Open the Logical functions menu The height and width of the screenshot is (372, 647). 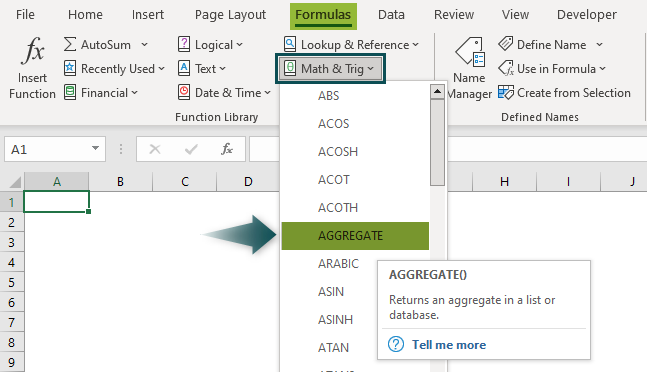pos(210,44)
